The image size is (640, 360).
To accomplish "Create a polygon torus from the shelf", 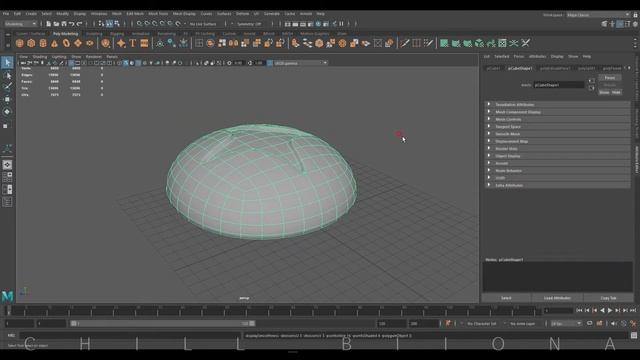I will pyautogui.click(x=66, y=43).
